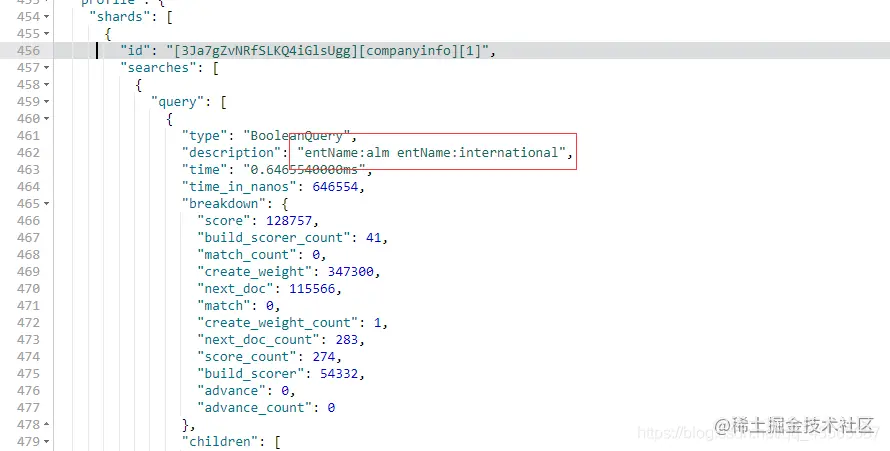Image resolution: width=890 pixels, height=451 pixels.
Task: Click the "BooleanQuery" type value
Action: (x=297, y=136)
